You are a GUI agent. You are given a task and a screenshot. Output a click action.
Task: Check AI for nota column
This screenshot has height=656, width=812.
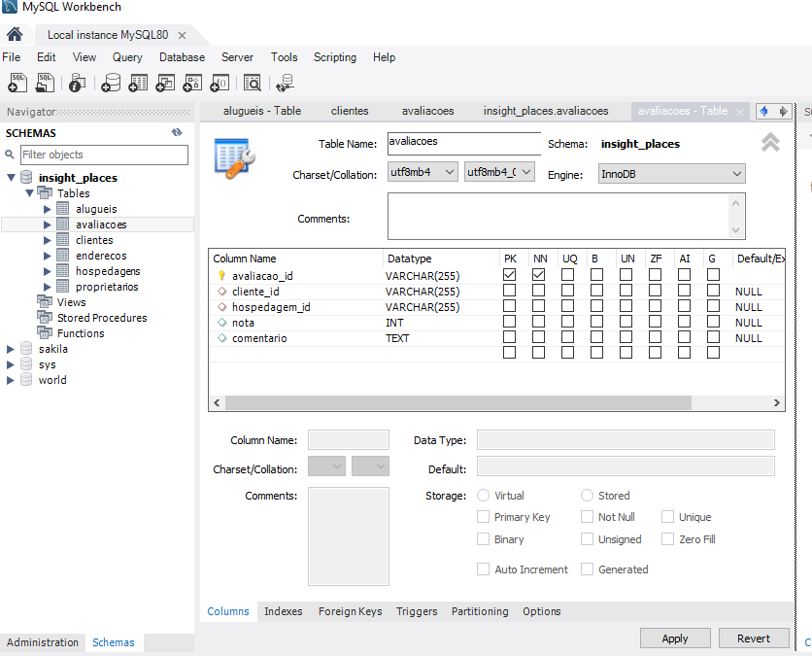pyautogui.click(x=684, y=322)
